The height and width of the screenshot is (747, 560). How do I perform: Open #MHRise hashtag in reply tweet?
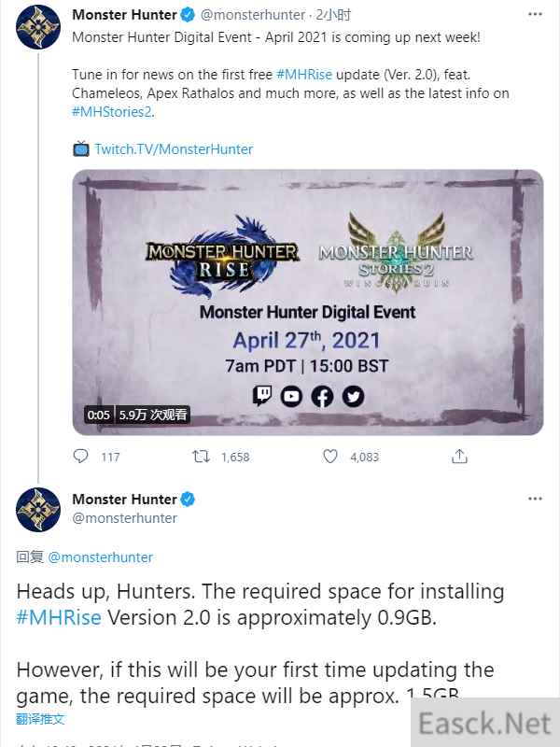click(x=59, y=617)
